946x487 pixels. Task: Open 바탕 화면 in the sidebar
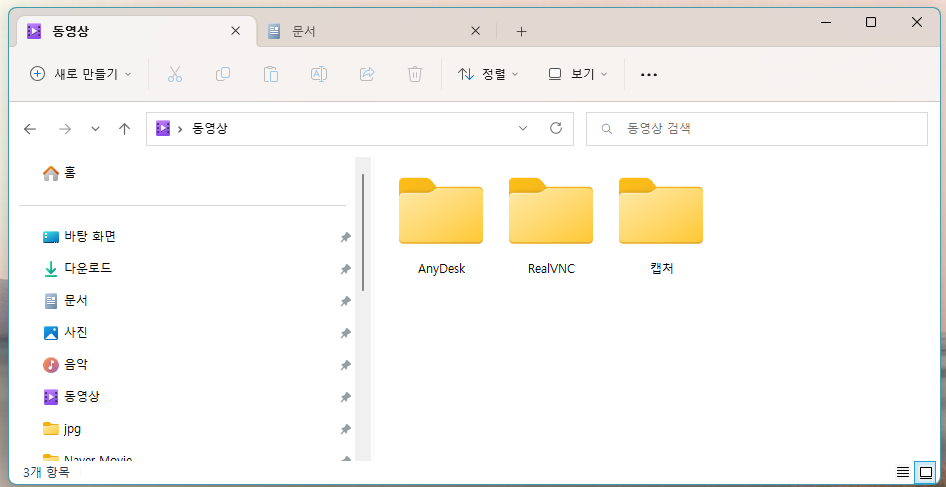pyautogui.click(x=79, y=237)
